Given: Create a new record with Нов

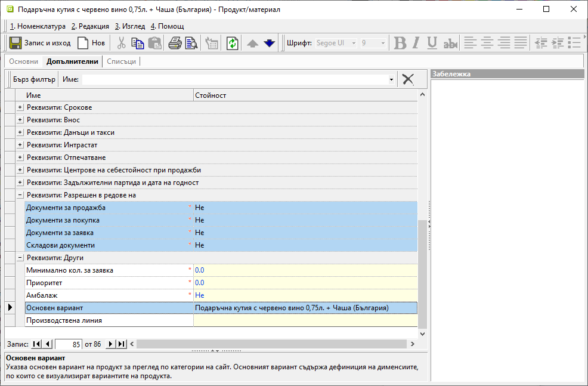Looking at the screenshot, I should 91,43.
